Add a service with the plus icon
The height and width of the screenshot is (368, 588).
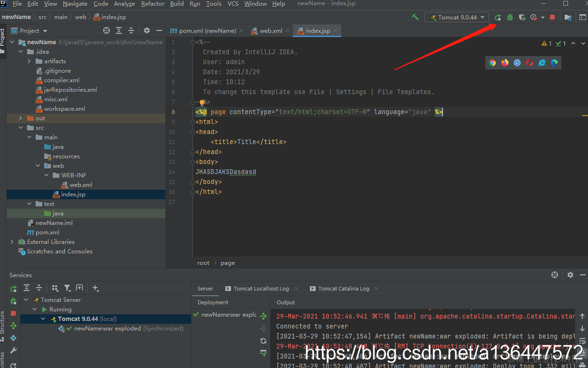pos(96,288)
